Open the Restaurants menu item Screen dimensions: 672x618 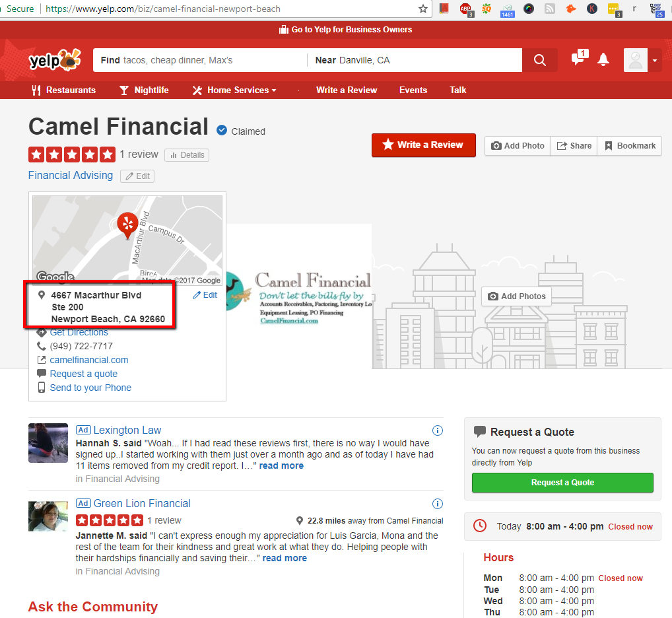[64, 90]
